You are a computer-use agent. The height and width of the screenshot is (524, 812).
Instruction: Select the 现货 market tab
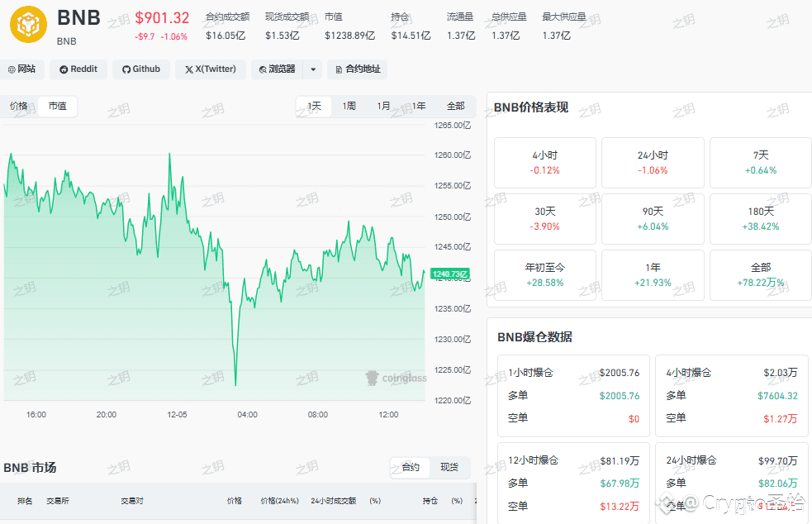449,467
